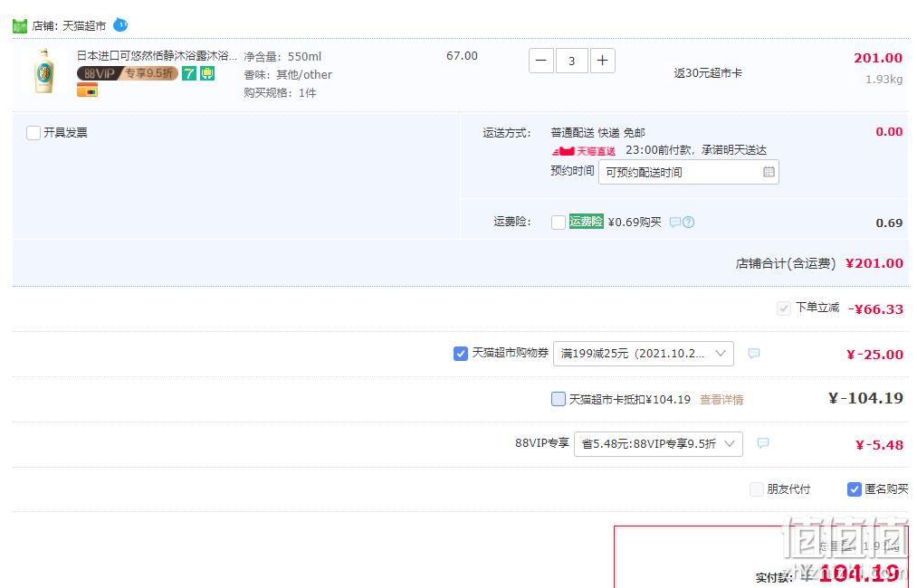Click the chat bubble icon beside 88VIP dropdown
The width and height of the screenshot is (917, 588).
tap(762, 443)
